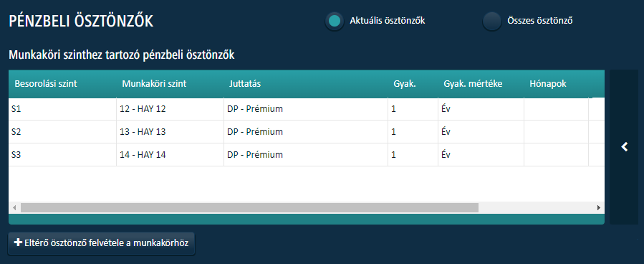
Task: Expand the side panel with left chevron
Action: point(625,147)
